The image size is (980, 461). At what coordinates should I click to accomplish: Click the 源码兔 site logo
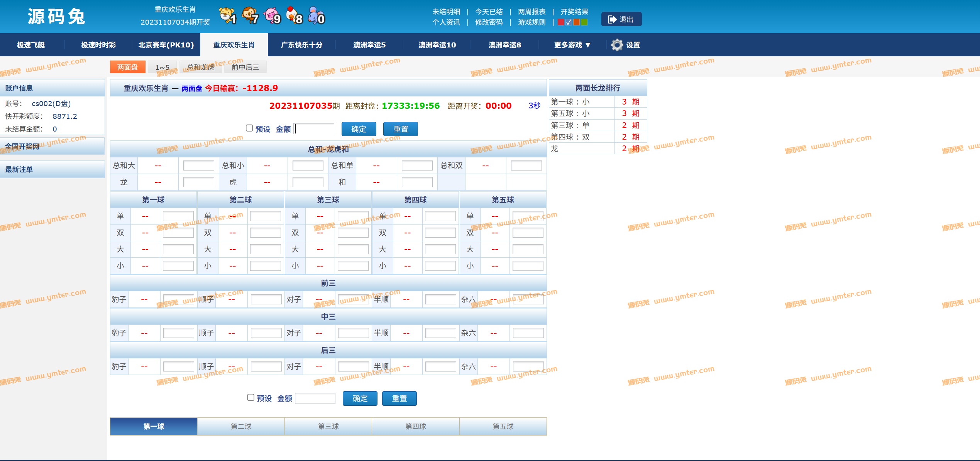[x=56, y=17]
